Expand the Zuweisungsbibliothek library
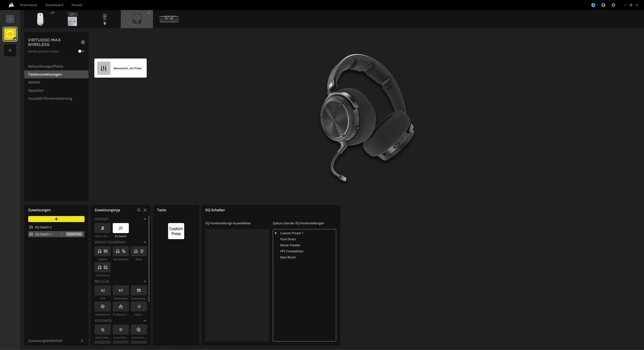Screen dimensions: 644x350 [82, 341]
